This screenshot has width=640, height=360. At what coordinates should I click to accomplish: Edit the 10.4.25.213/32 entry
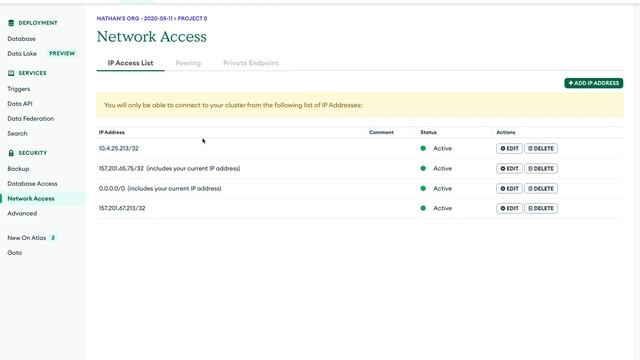(x=509, y=149)
